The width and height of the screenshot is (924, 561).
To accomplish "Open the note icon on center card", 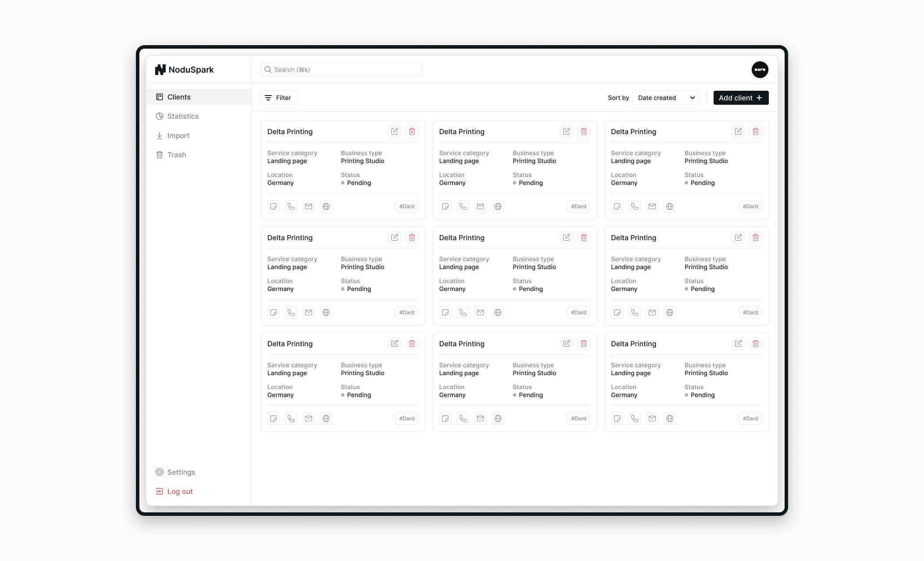I will pyautogui.click(x=445, y=312).
